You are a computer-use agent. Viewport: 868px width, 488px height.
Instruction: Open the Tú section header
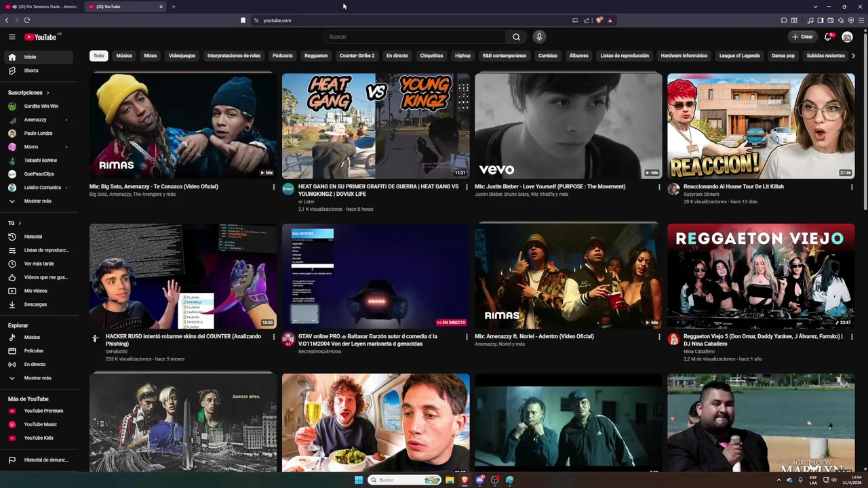14,223
